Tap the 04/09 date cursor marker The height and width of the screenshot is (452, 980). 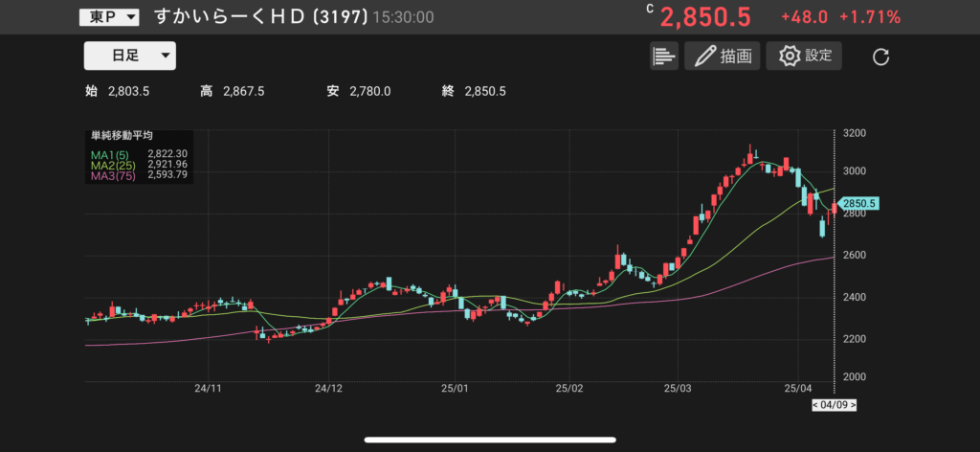(834, 405)
